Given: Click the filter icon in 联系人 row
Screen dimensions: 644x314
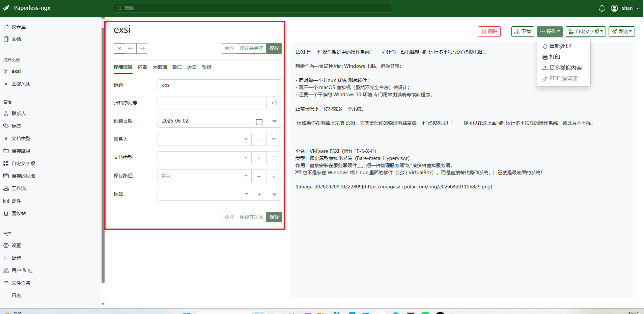Looking at the screenshot, I should point(274,139).
